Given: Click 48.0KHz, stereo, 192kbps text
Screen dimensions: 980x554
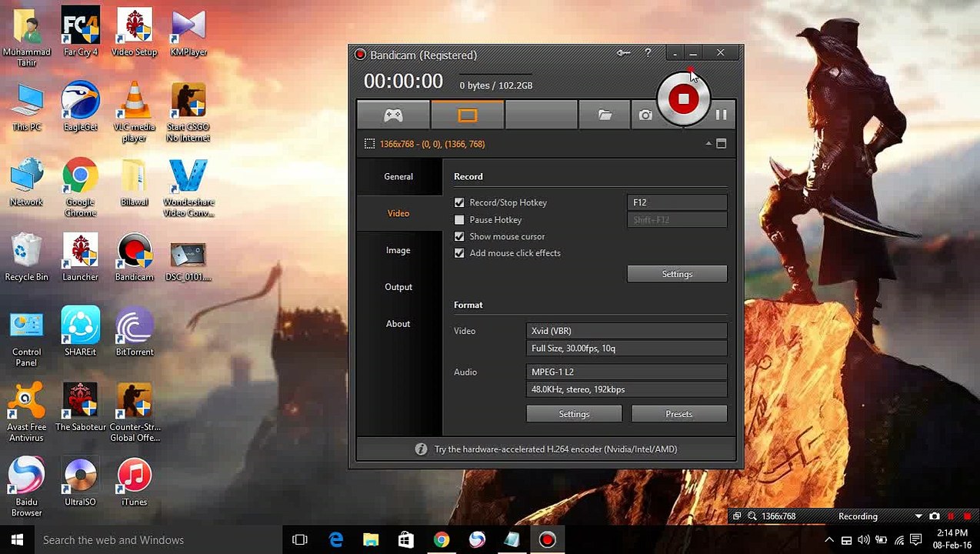Looking at the screenshot, I should click(x=578, y=389).
